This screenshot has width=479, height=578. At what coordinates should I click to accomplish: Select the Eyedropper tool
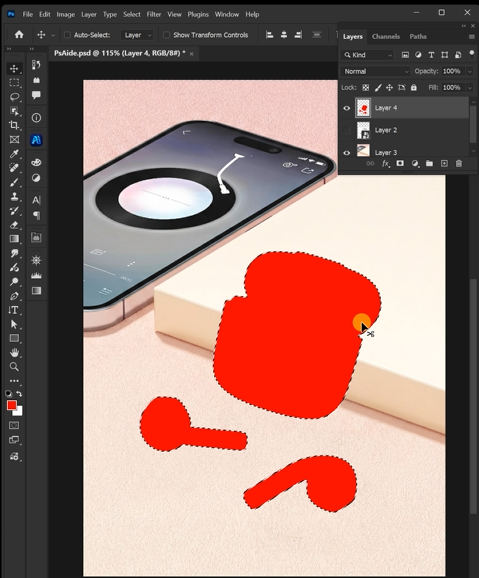(x=14, y=154)
